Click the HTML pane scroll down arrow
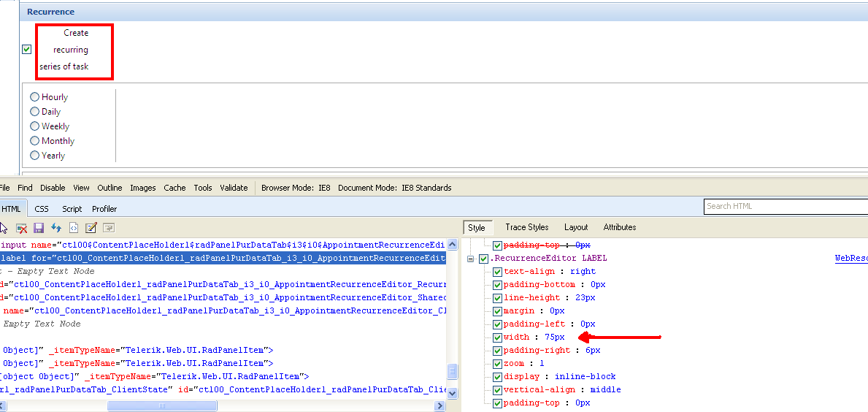The height and width of the screenshot is (412, 868). pos(453,392)
